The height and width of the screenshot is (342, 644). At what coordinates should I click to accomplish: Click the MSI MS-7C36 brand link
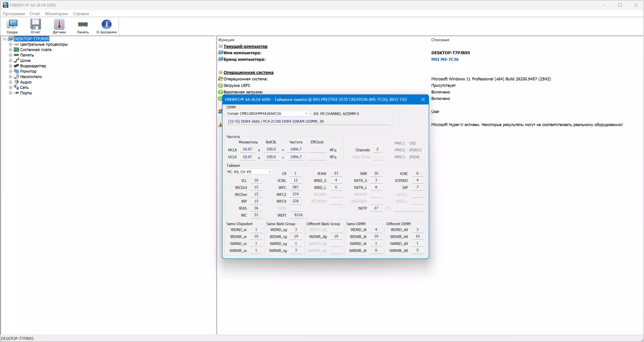pyautogui.click(x=445, y=59)
